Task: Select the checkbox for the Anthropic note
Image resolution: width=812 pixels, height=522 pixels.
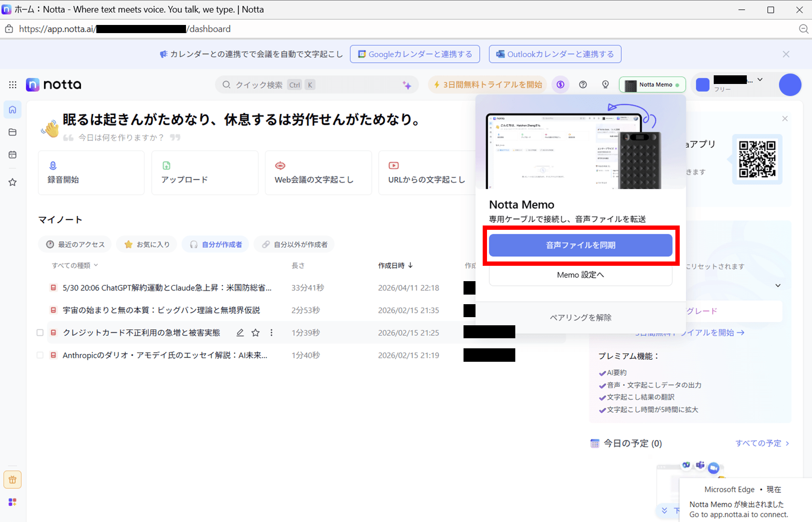Action: coord(40,356)
